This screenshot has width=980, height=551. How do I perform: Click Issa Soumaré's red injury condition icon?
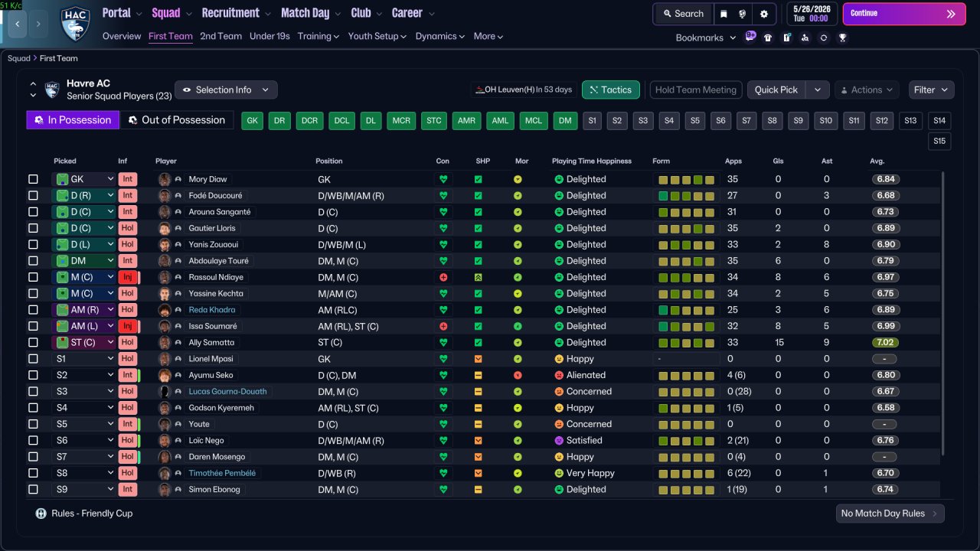pos(443,326)
